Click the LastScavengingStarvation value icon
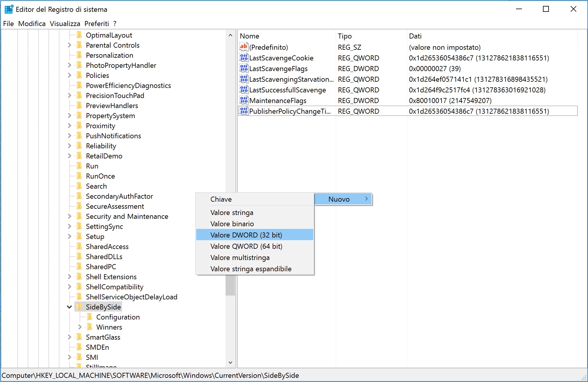The width and height of the screenshot is (588, 382). (x=244, y=79)
